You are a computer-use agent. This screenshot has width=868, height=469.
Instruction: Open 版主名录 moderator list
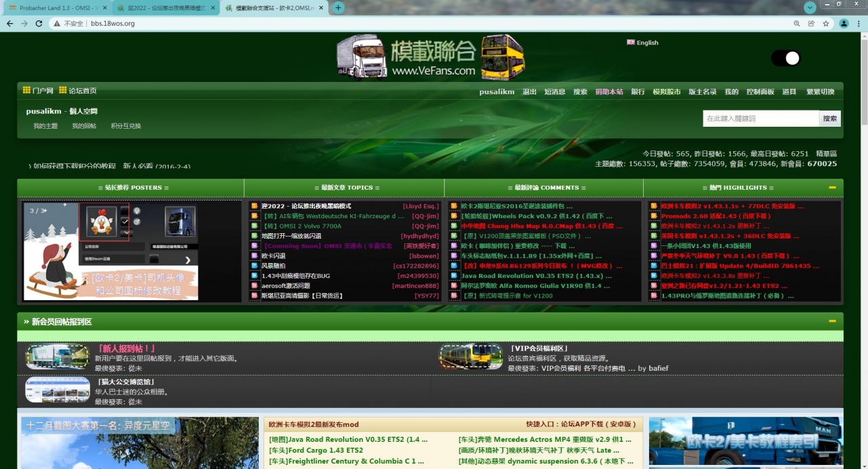pyautogui.click(x=703, y=91)
